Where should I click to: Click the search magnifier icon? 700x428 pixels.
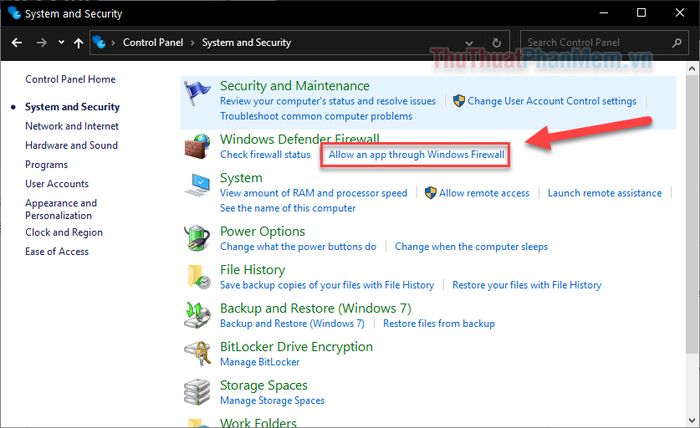pos(677,43)
